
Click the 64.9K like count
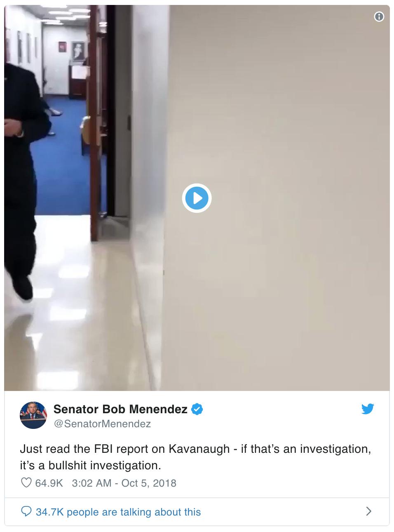(x=49, y=483)
